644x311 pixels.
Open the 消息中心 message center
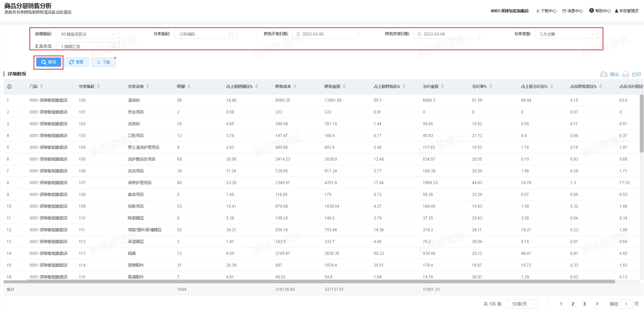click(573, 11)
